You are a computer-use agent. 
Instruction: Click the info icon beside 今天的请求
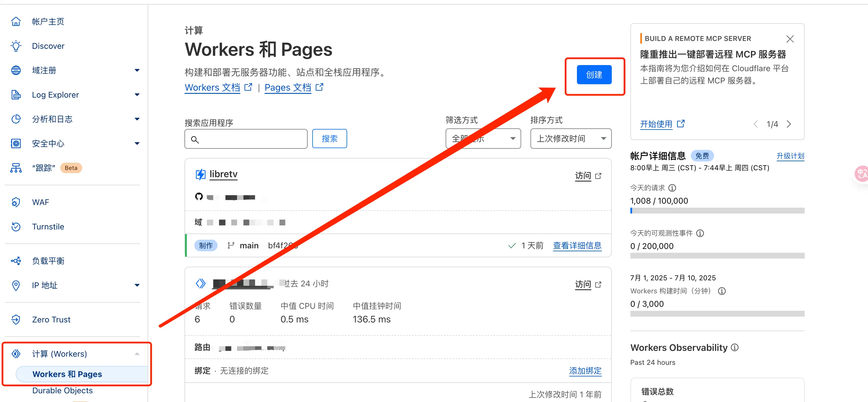pyautogui.click(x=672, y=188)
